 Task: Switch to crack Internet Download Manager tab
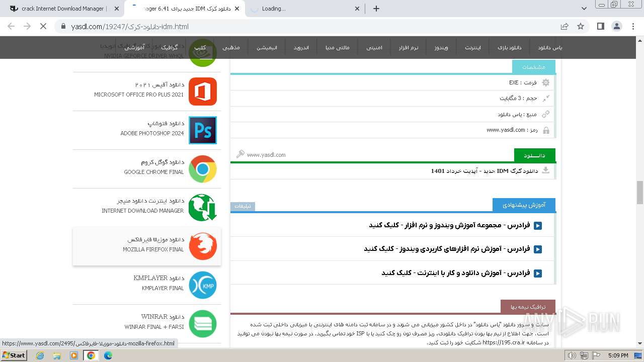(x=64, y=9)
